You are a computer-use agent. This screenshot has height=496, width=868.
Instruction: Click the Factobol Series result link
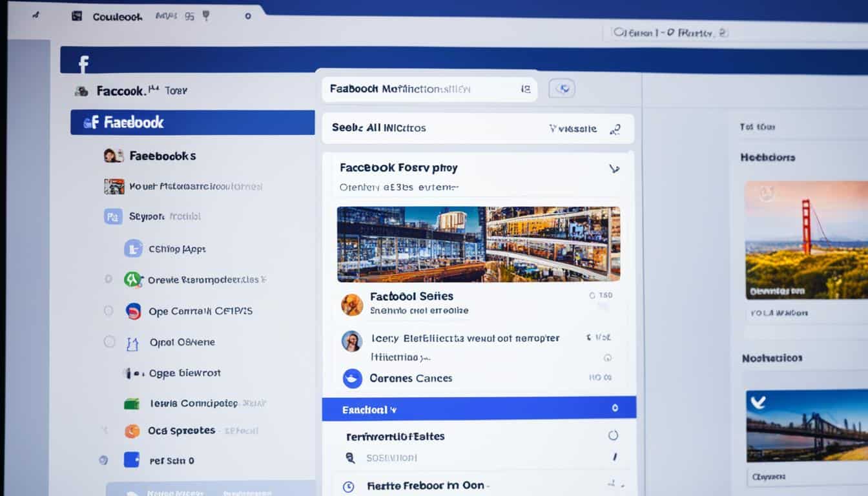click(412, 296)
